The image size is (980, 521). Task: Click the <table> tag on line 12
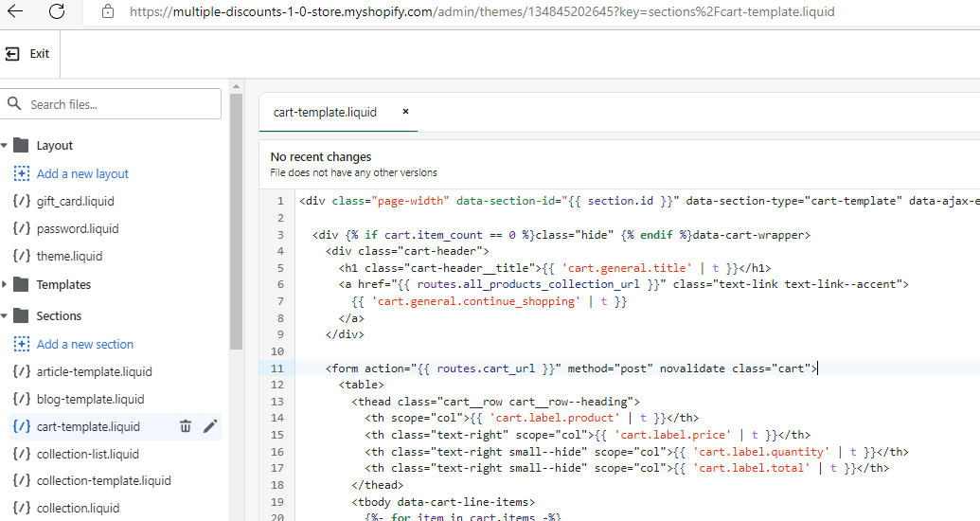(x=362, y=385)
